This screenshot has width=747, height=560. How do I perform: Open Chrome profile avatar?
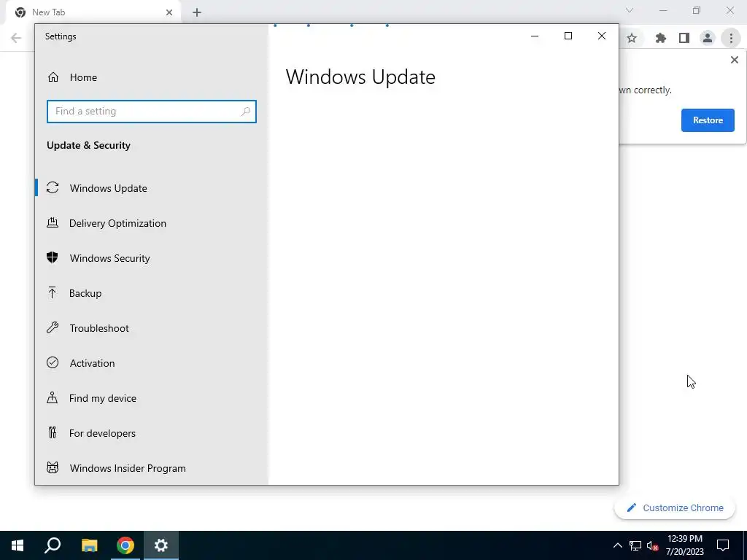pyautogui.click(x=708, y=38)
